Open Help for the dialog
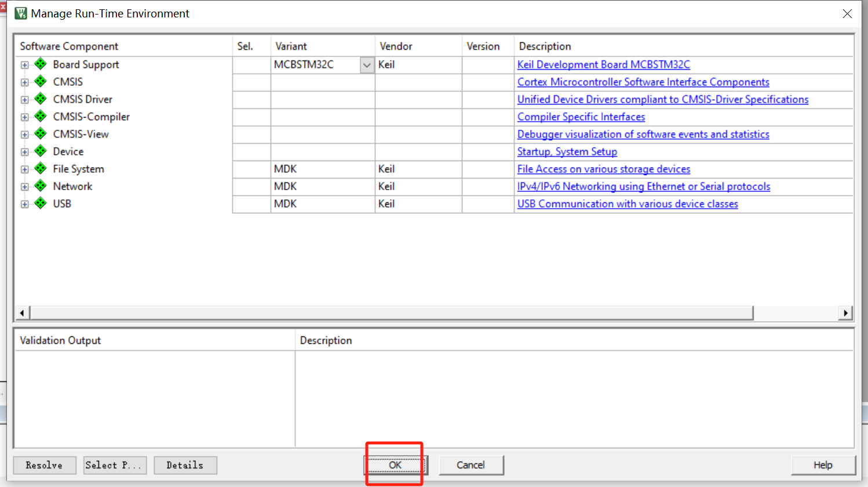 (823, 465)
